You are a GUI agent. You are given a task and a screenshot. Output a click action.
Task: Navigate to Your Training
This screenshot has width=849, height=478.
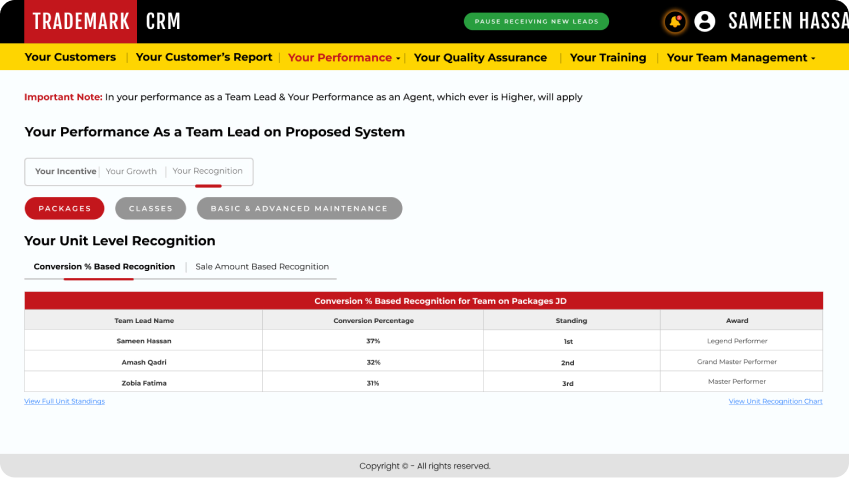(608, 58)
